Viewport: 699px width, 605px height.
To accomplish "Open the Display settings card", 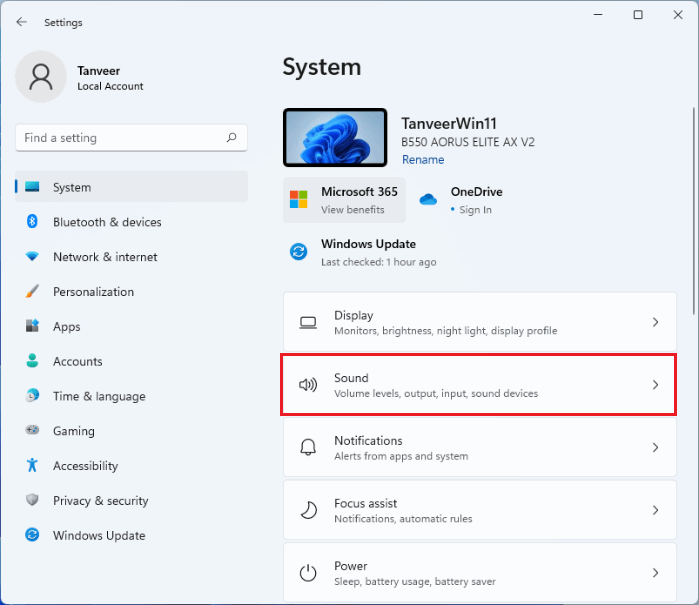I will [x=480, y=322].
